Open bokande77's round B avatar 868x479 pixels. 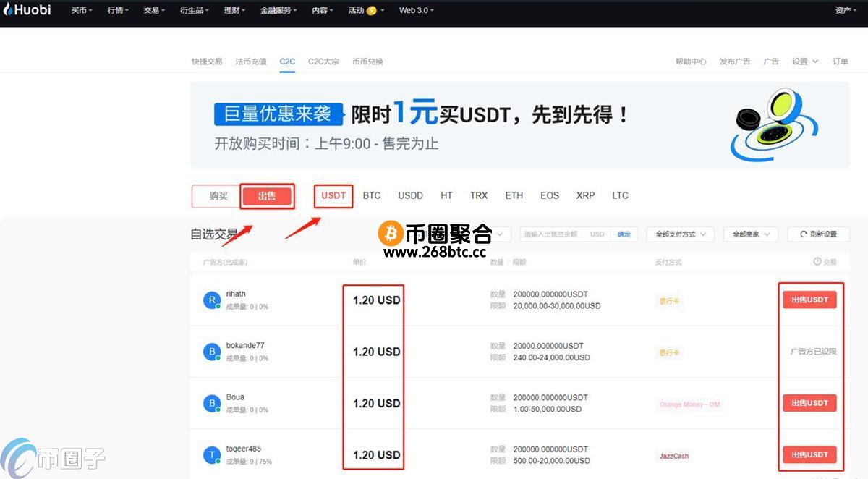click(x=211, y=352)
